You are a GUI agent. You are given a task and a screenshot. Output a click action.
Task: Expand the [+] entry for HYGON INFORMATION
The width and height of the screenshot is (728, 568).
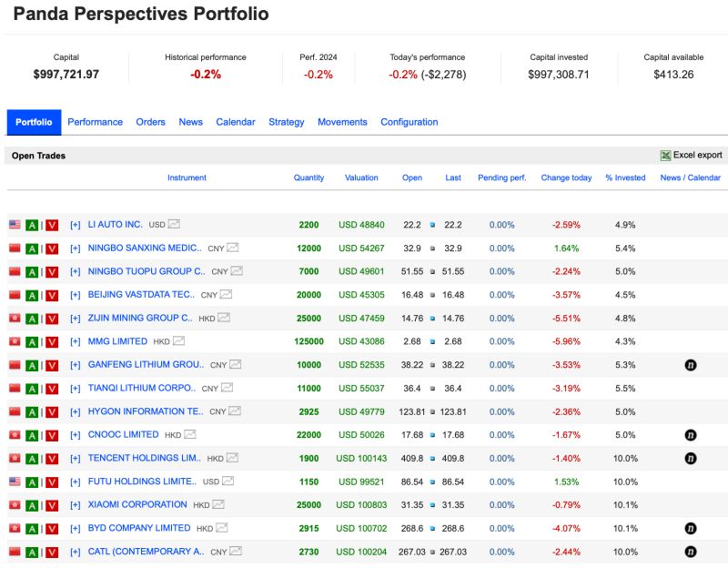76,411
